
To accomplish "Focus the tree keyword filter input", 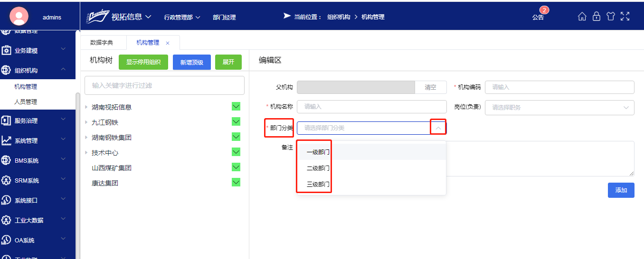I will pos(164,85).
